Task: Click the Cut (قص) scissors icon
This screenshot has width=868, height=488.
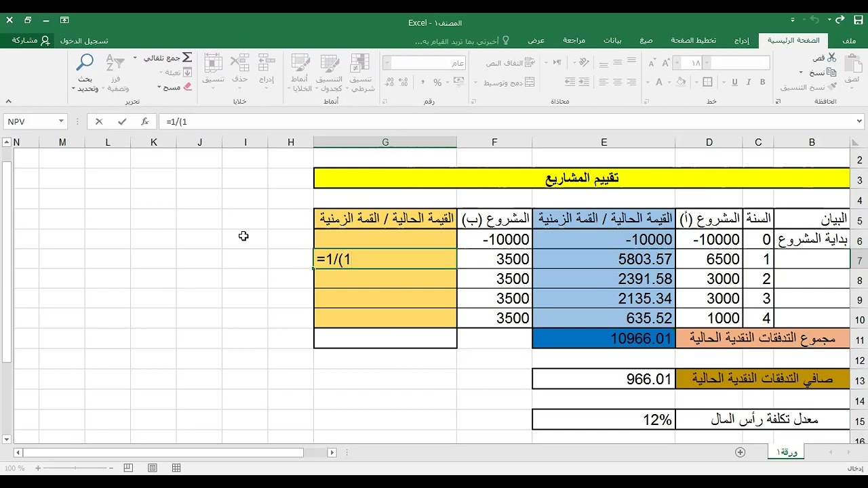Action: tap(831, 58)
